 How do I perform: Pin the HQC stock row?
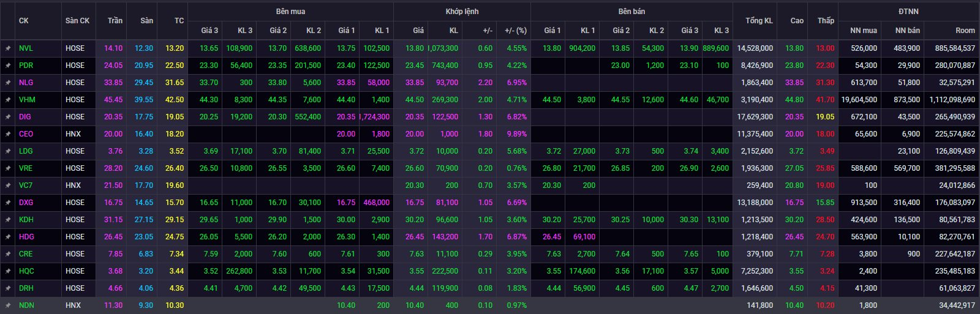[8, 271]
